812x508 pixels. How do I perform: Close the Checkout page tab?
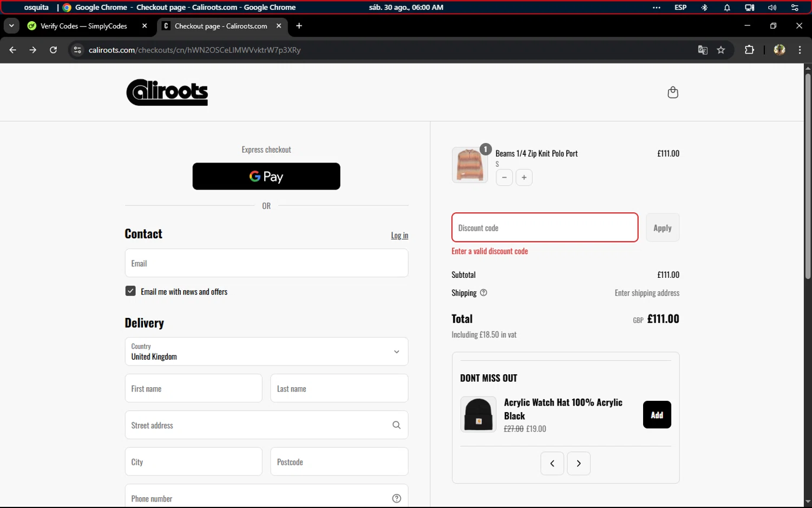[279, 25]
